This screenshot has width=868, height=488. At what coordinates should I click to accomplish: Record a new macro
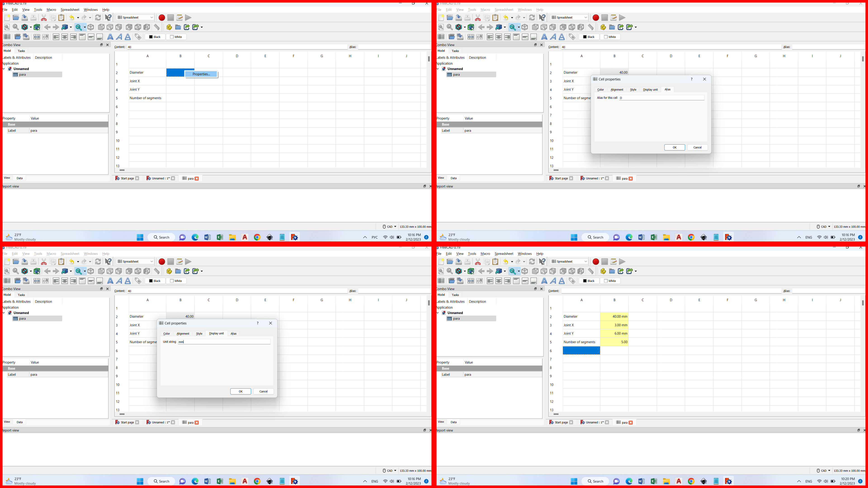click(x=162, y=18)
